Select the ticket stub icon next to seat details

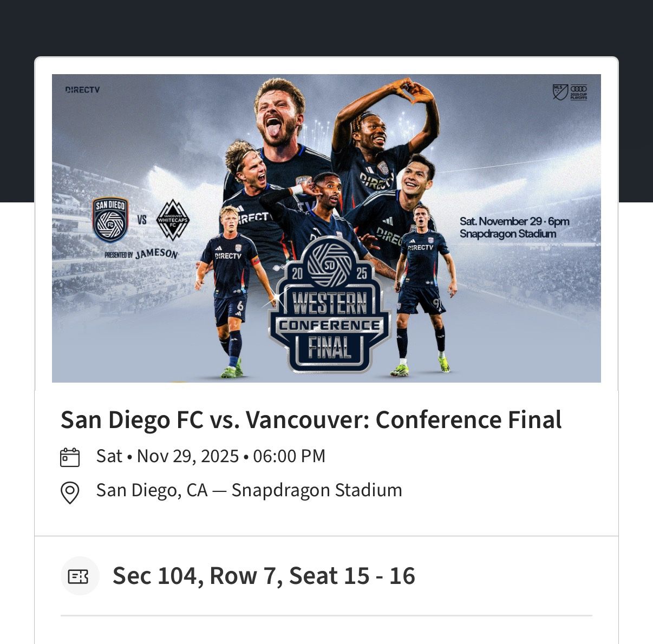80,575
